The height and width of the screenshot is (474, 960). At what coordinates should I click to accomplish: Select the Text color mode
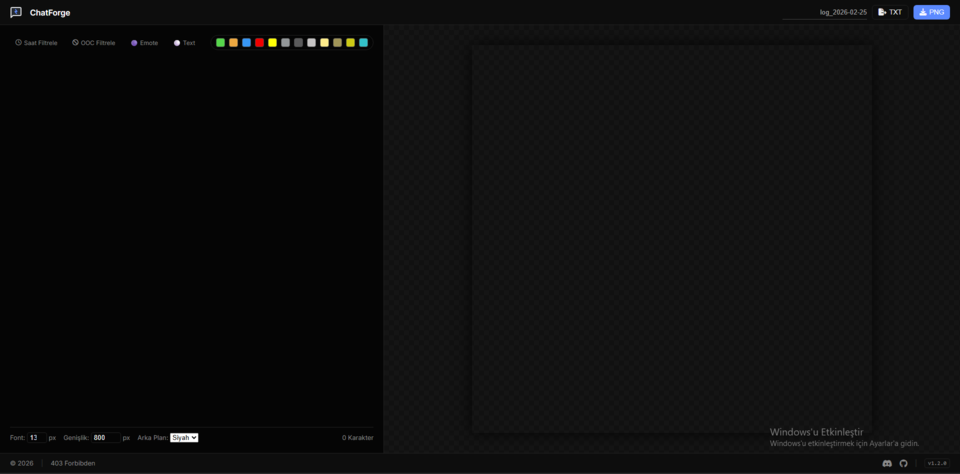(x=184, y=43)
